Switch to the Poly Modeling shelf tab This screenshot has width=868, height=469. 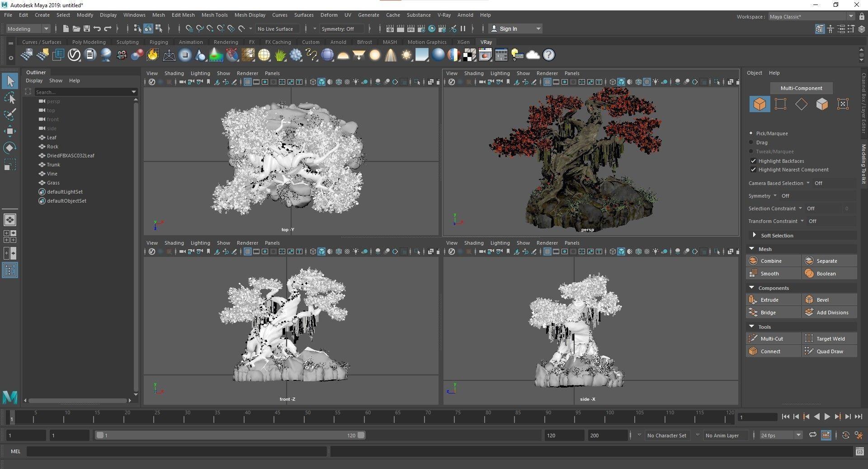coord(89,42)
